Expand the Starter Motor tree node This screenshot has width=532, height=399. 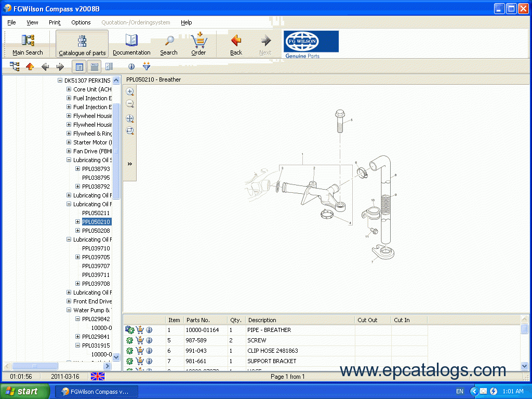[69, 142]
